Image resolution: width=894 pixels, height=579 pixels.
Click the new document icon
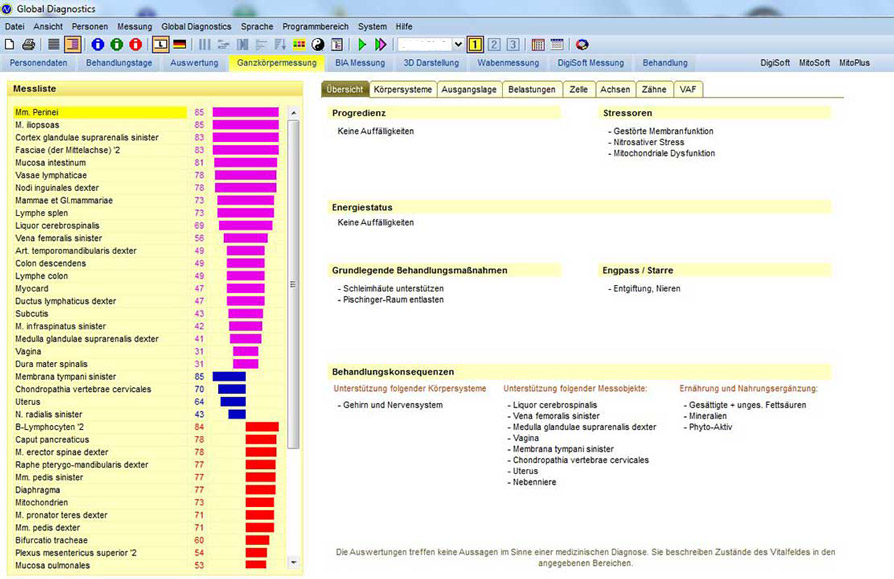[x=10, y=44]
